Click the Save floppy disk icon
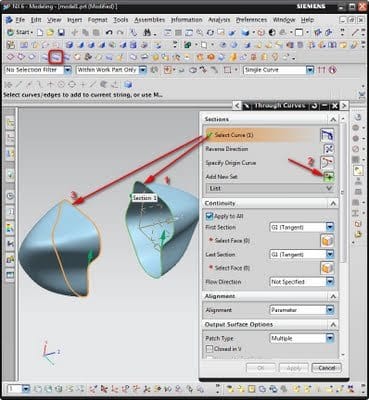369x400 pixels. point(61,32)
